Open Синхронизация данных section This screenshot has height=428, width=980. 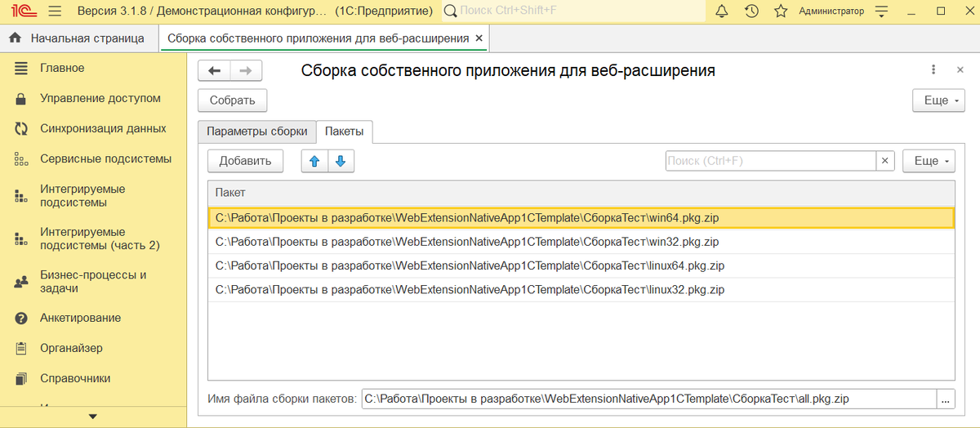103,128
